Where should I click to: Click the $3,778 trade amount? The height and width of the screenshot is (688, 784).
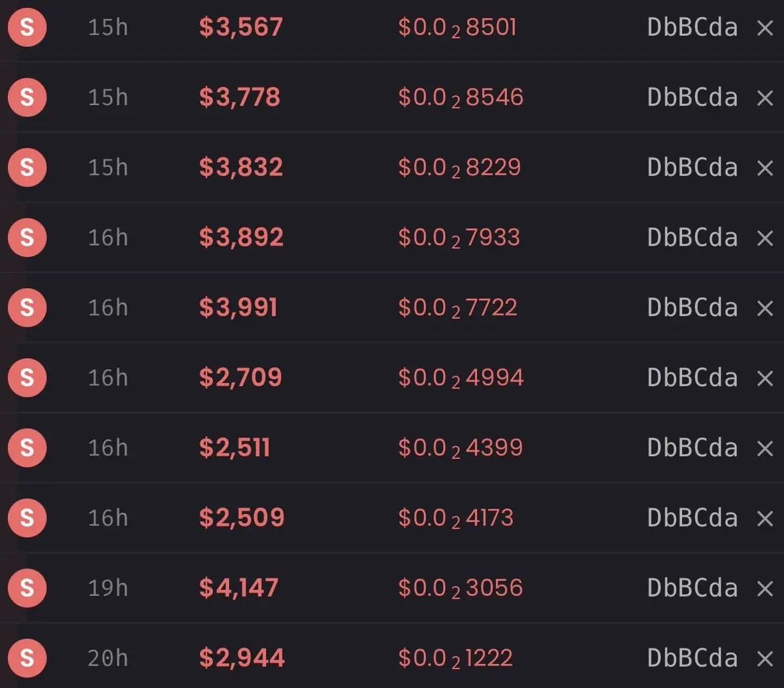click(240, 97)
